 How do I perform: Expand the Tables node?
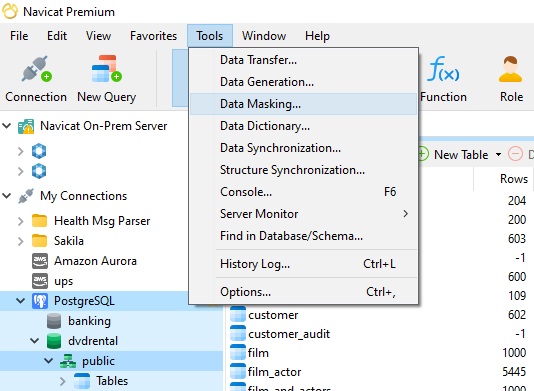(x=62, y=381)
